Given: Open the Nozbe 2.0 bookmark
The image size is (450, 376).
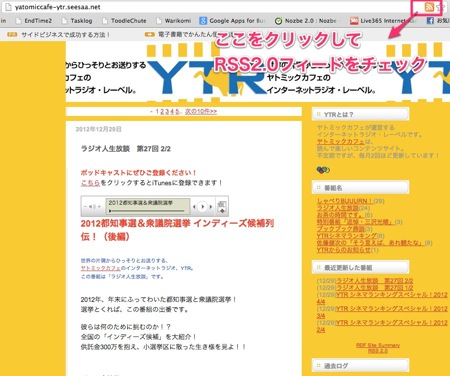Looking at the screenshot, I should (x=306, y=21).
